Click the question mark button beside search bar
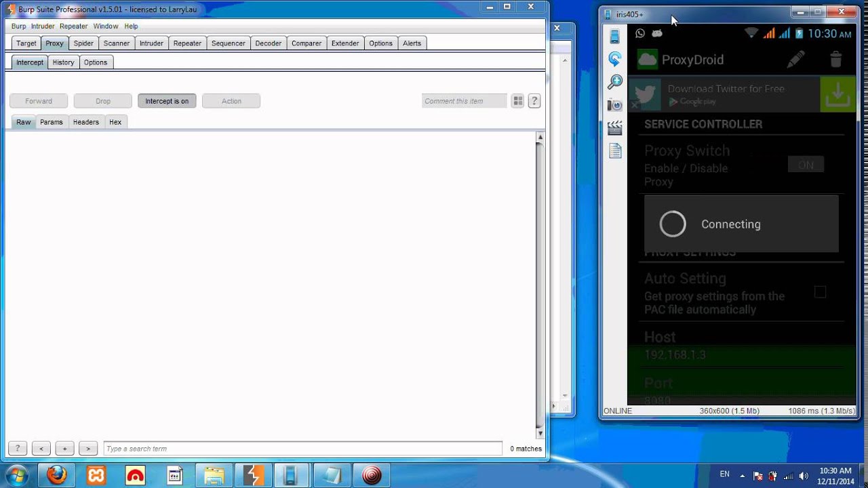This screenshot has height=488, width=868. coord(18,449)
